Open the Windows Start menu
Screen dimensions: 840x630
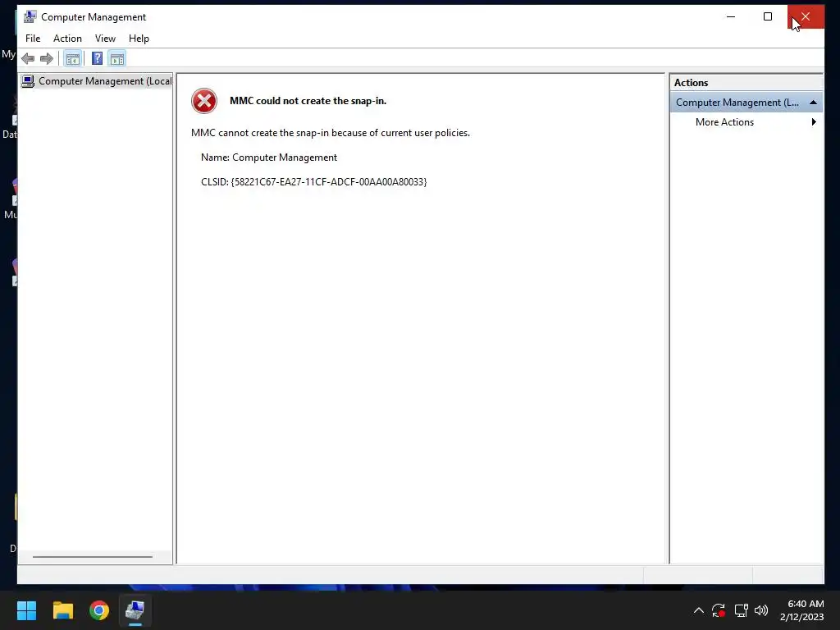[x=26, y=610]
